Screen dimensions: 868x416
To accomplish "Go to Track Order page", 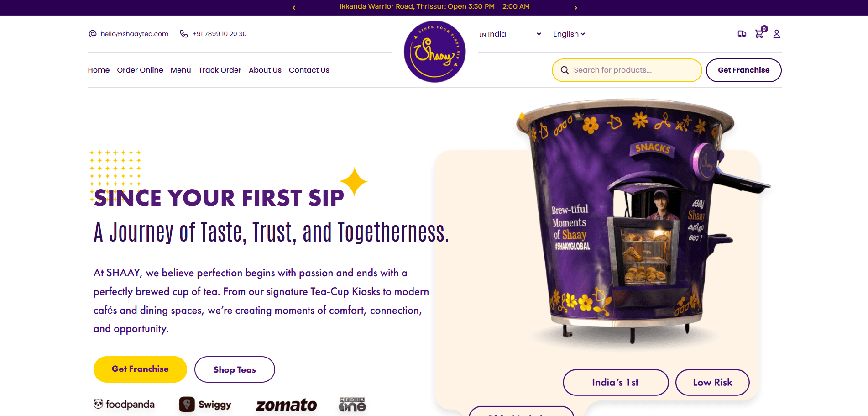I will [220, 70].
